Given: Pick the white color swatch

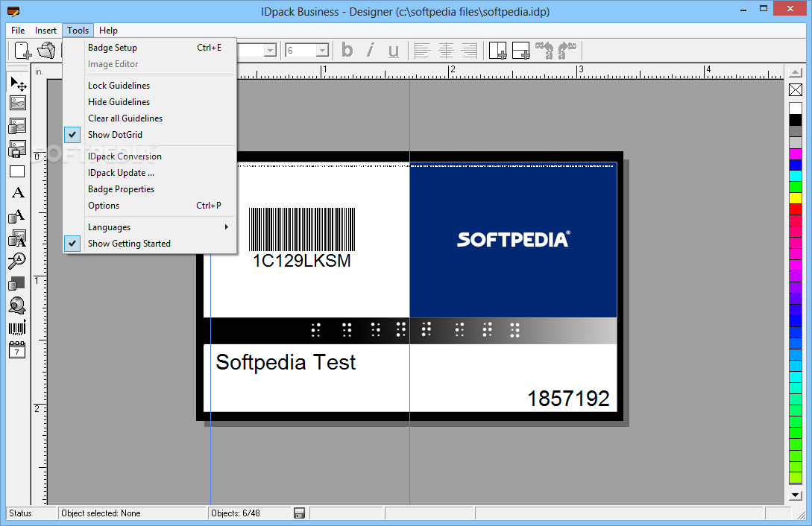Looking at the screenshot, I should (796, 108).
